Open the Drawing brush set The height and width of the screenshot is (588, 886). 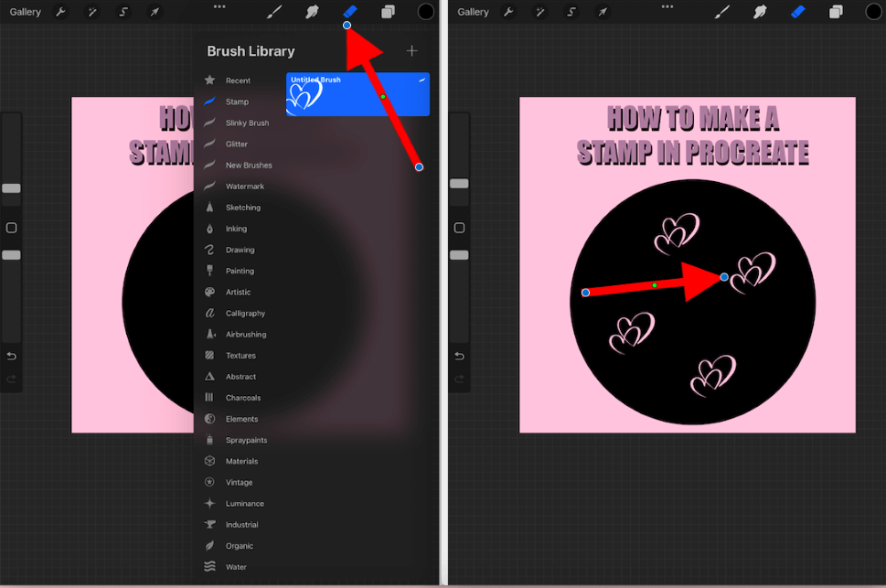[240, 250]
